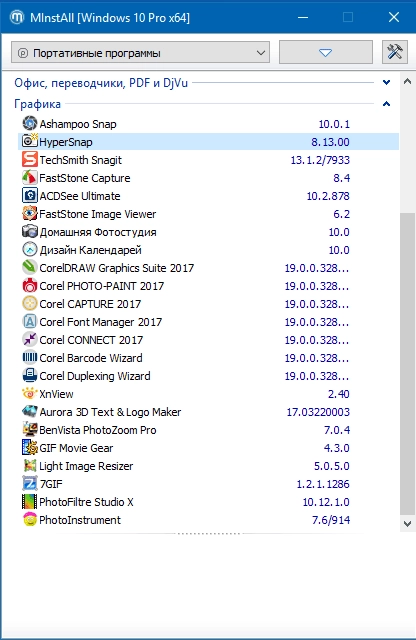Select Aurora 3D Text & Logo Maker
Image resolution: width=416 pixels, height=640 pixels.
pyautogui.click(x=208, y=412)
